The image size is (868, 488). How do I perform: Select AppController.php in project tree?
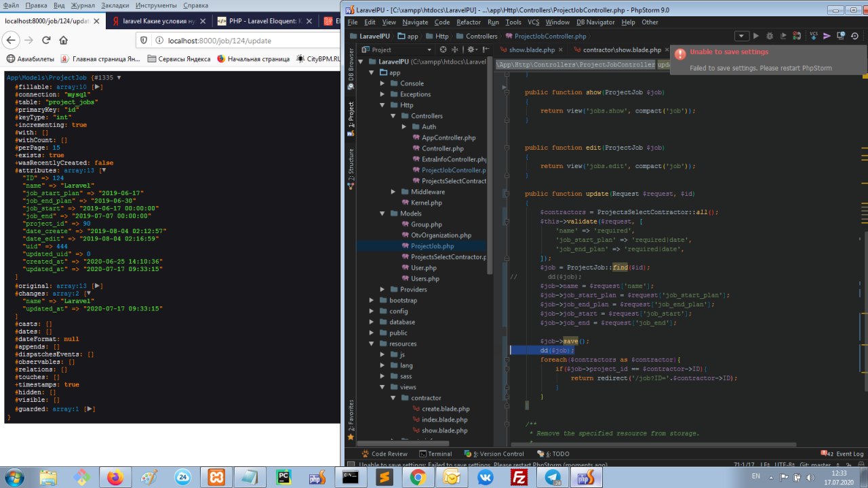pos(448,138)
